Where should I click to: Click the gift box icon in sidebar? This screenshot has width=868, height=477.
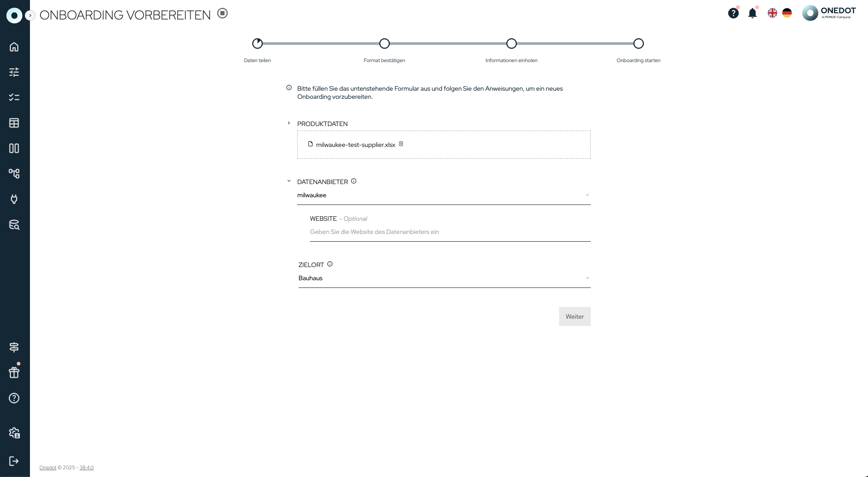coord(14,372)
